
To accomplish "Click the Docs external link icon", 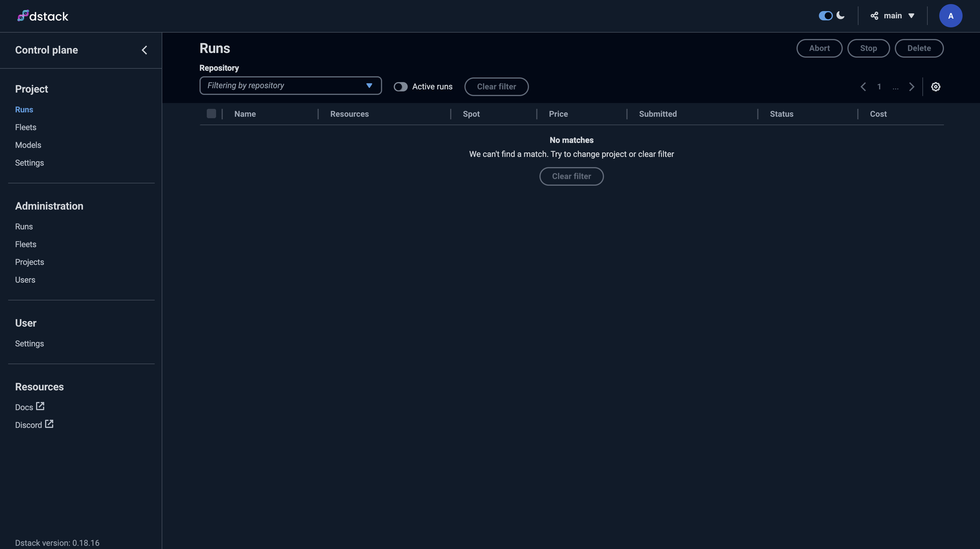I will click(40, 406).
